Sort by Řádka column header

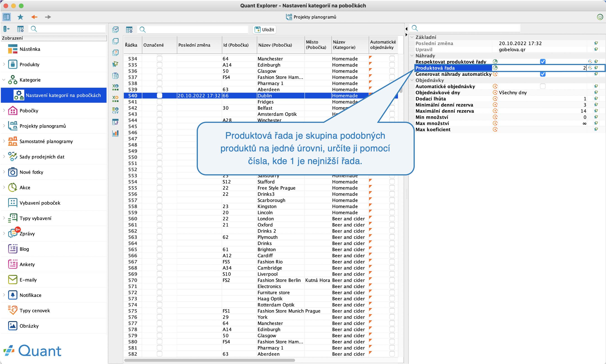click(133, 45)
